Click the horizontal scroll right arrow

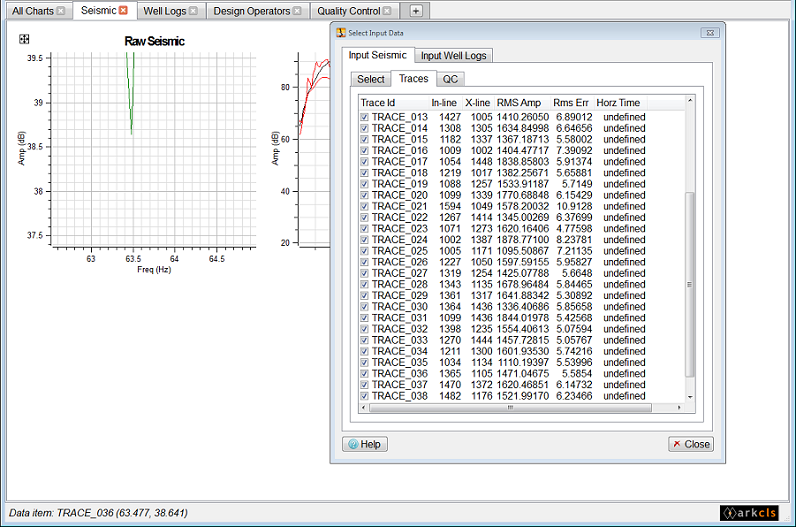pyautogui.click(x=679, y=407)
